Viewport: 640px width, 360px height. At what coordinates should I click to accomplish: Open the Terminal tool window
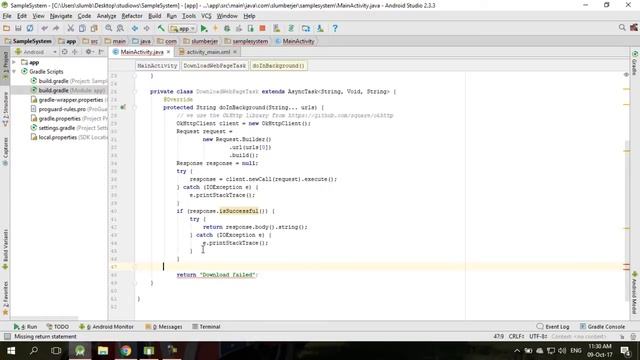[206, 327]
